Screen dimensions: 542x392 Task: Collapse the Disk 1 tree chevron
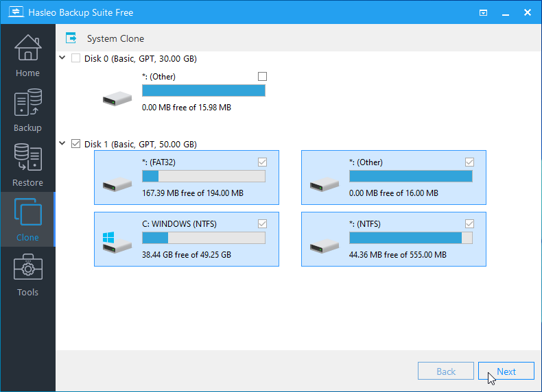point(63,144)
